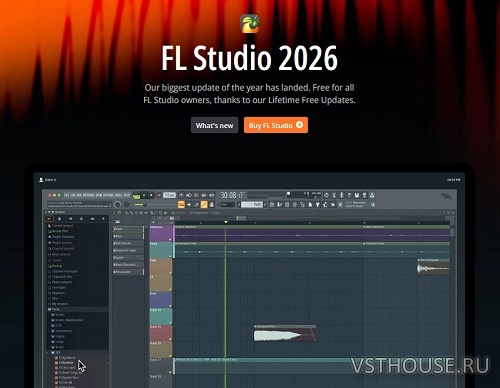
Task: Open Plugin database in browser
Action: click(63, 237)
